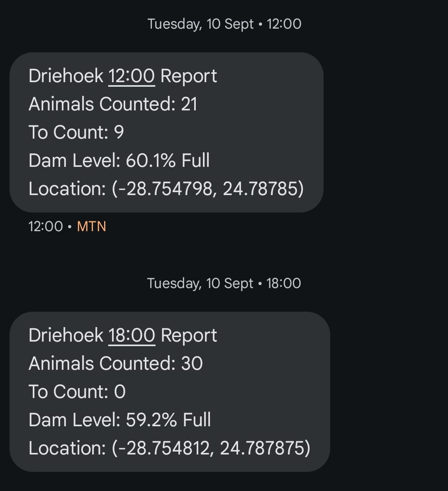Click the word Report in the 18:00 message
This screenshot has width=448, height=491.
(189, 335)
